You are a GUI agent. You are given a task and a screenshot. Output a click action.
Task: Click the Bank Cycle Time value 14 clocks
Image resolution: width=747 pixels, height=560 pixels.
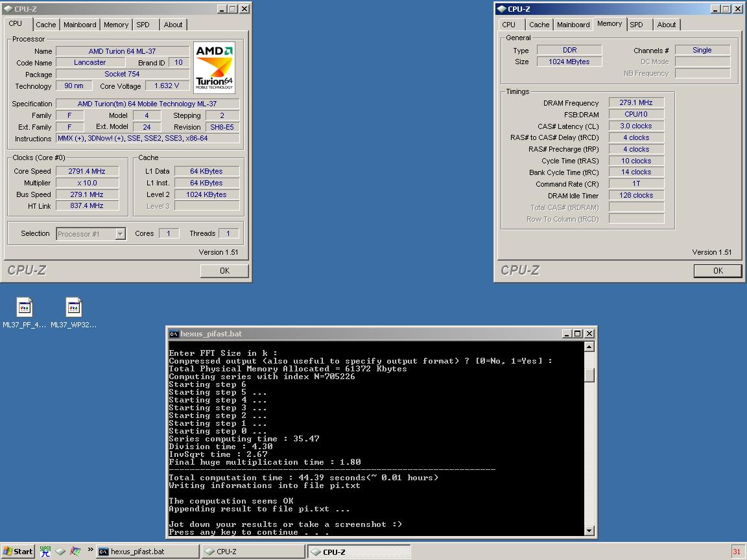pos(637,172)
